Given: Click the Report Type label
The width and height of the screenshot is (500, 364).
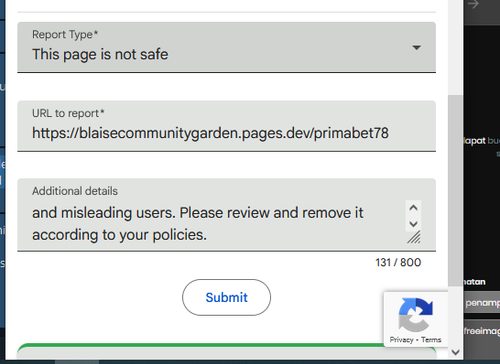Looking at the screenshot, I should tap(65, 34).
